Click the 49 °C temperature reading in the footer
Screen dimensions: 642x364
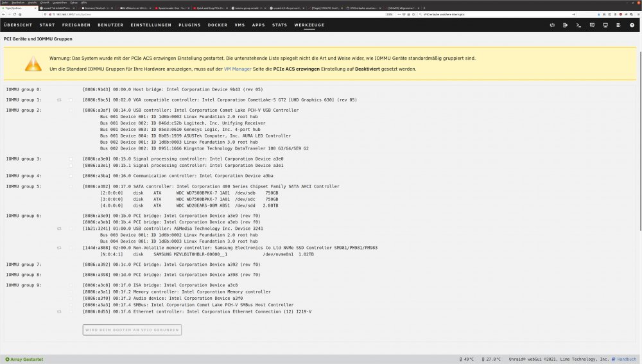(466, 359)
